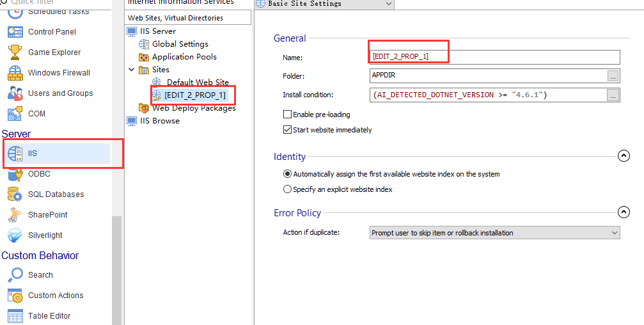
Task: Open the Custom Actions icon
Action: [15, 296]
